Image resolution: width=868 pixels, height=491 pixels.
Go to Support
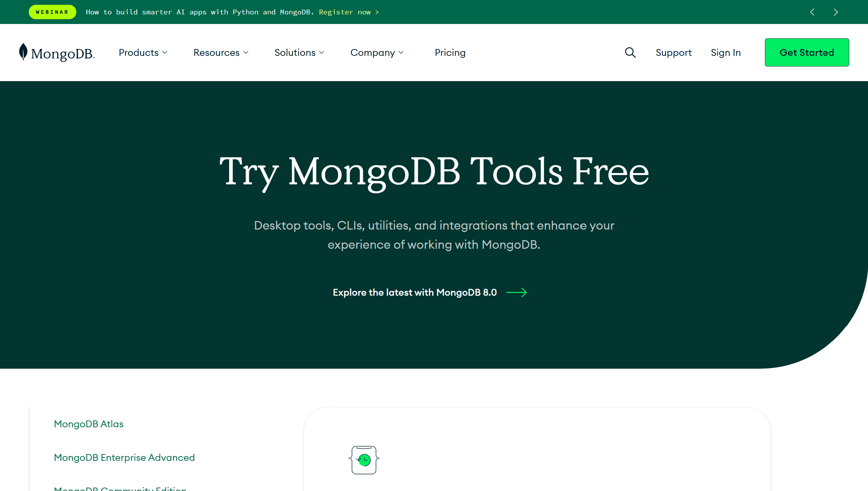point(674,52)
